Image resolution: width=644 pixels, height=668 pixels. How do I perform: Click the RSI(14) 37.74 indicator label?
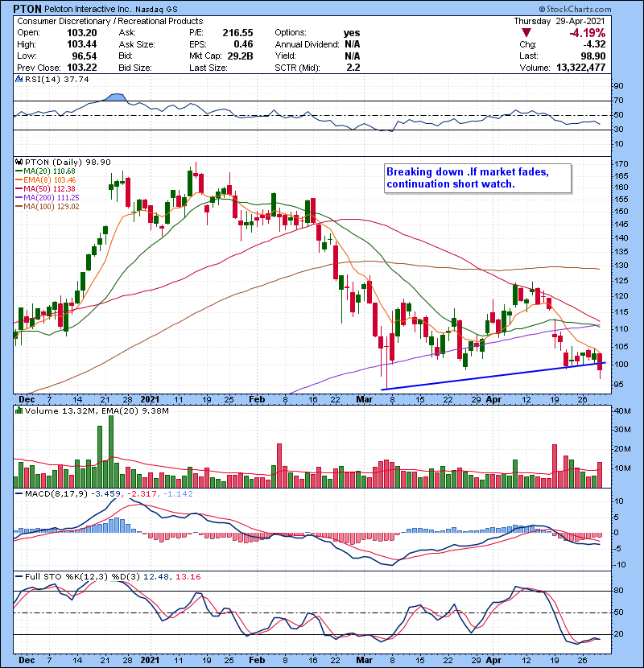56,79
